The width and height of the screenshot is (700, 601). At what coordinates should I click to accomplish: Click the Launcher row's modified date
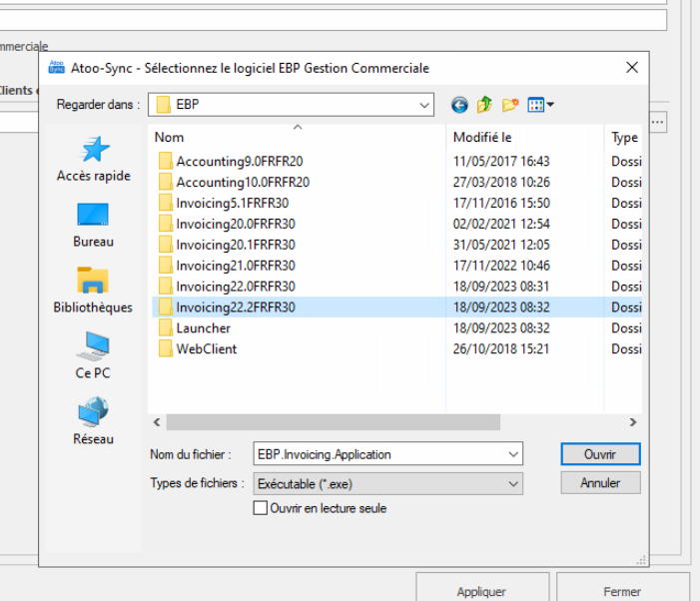501,327
